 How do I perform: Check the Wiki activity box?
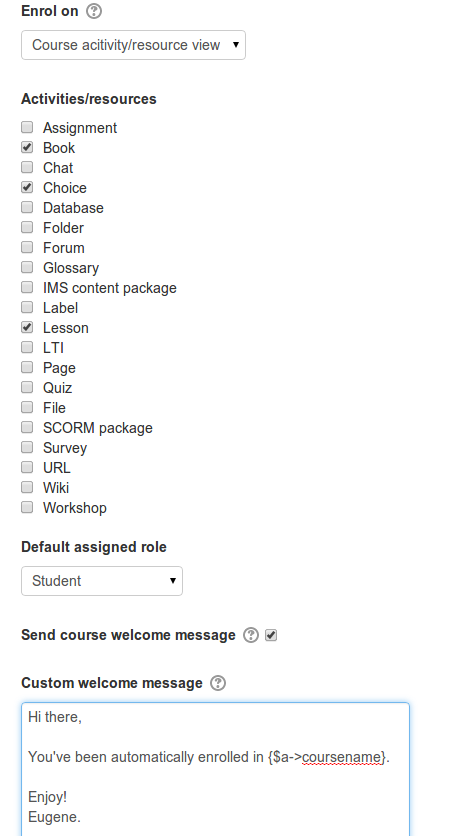pos(27,487)
